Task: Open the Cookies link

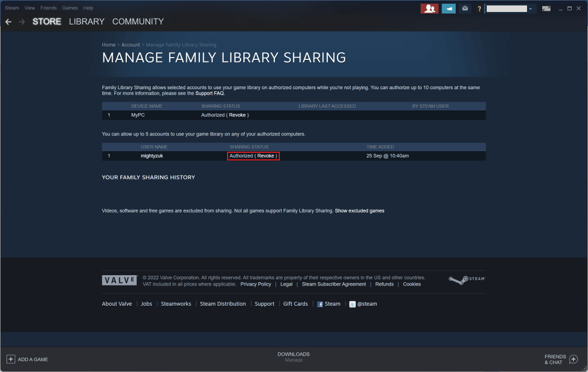Action: click(412, 284)
